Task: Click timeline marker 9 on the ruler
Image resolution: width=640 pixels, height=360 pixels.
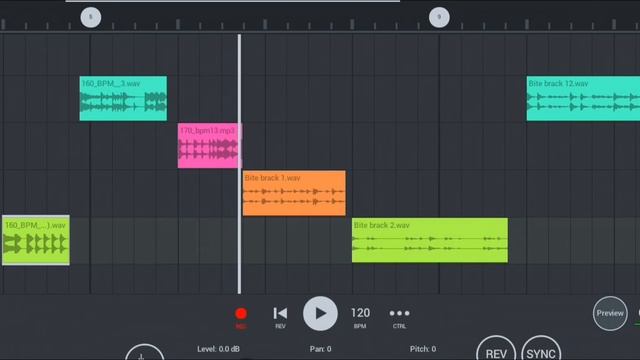Action: [x=439, y=17]
